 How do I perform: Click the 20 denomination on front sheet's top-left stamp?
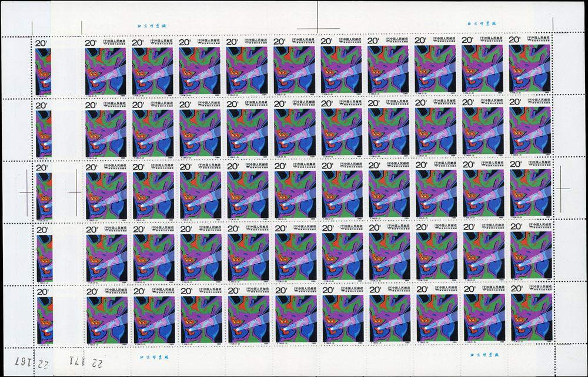91,42
